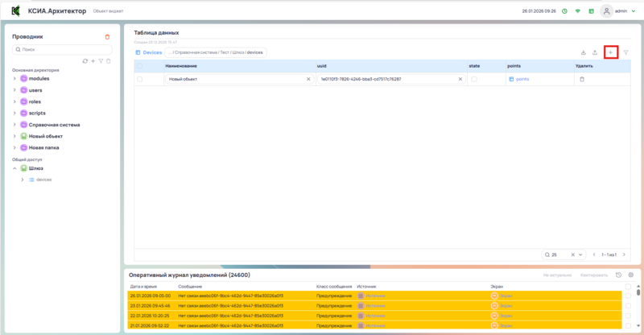The height and width of the screenshot is (335, 644).
Task: Delete the Новый объект row via trash icon
Action: coord(582,80)
